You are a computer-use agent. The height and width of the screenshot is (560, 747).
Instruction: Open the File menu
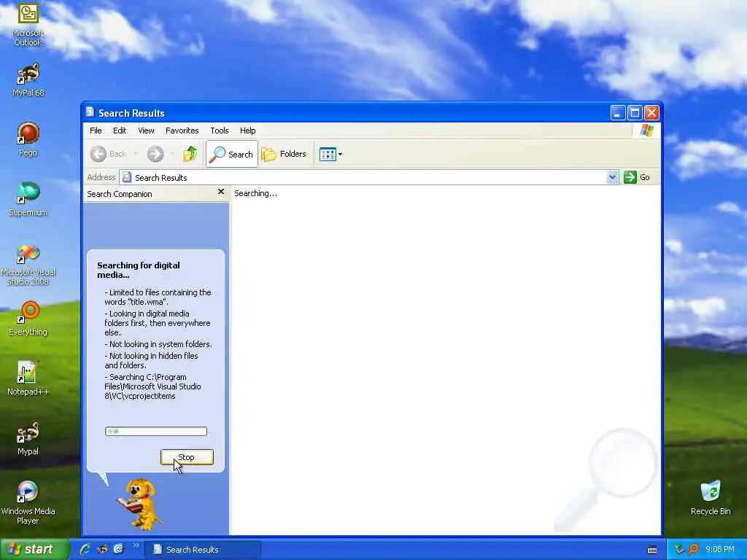(x=96, y=131)
